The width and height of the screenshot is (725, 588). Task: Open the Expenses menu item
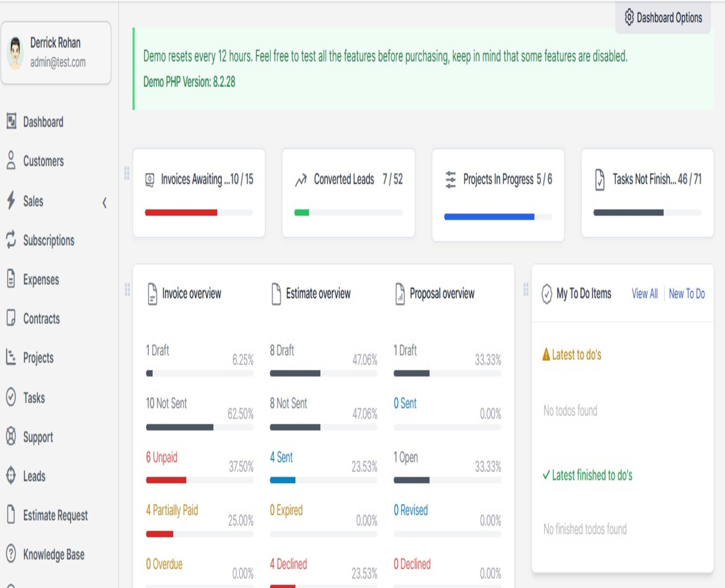[x=41, y=279]
